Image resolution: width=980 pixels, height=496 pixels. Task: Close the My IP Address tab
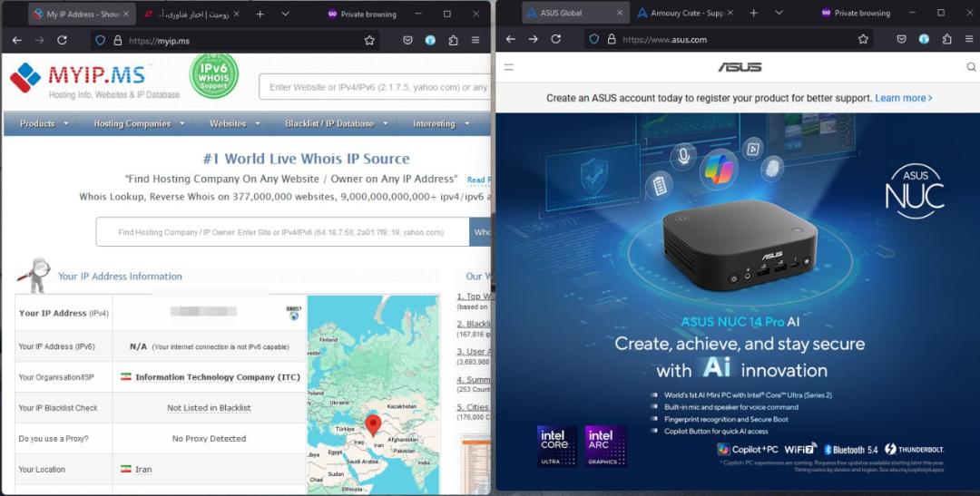click(x=126, y=14)
